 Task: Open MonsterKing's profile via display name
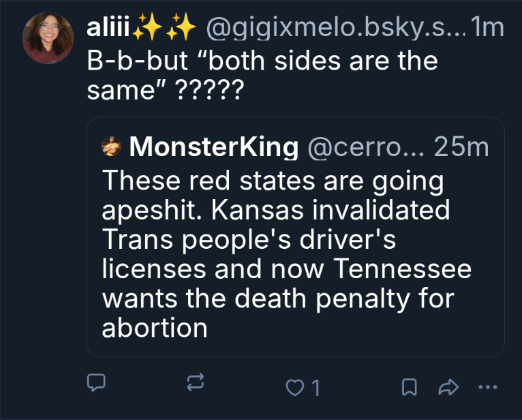coord(213,147)
